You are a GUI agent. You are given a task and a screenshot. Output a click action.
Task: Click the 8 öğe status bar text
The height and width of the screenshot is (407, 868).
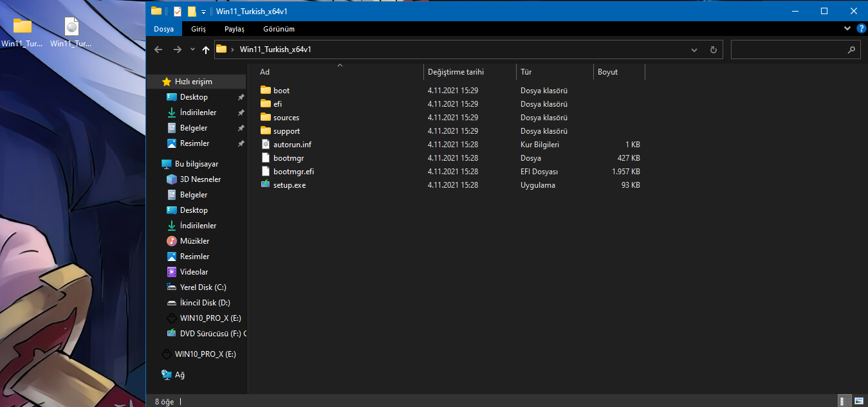(x=165, y=401)
